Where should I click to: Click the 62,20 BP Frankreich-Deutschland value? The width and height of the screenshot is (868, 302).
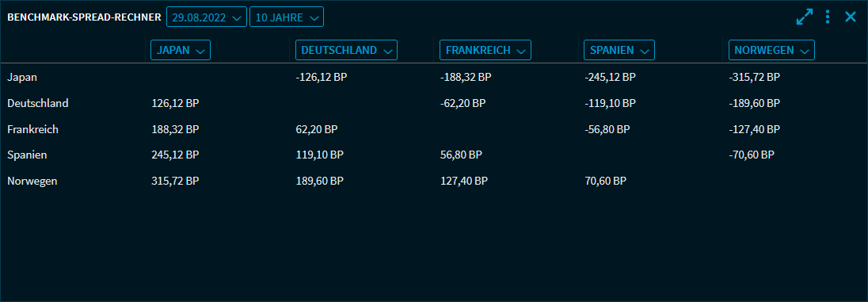tap(318, 129)
